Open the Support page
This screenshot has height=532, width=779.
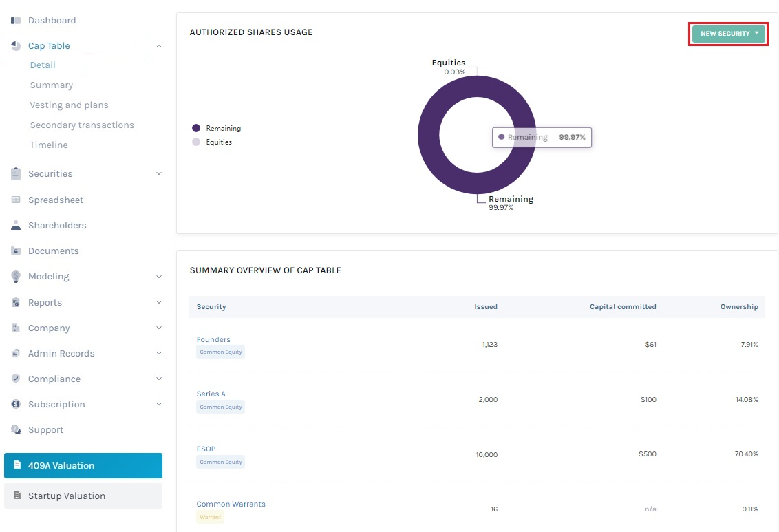[x=45, y=429]
